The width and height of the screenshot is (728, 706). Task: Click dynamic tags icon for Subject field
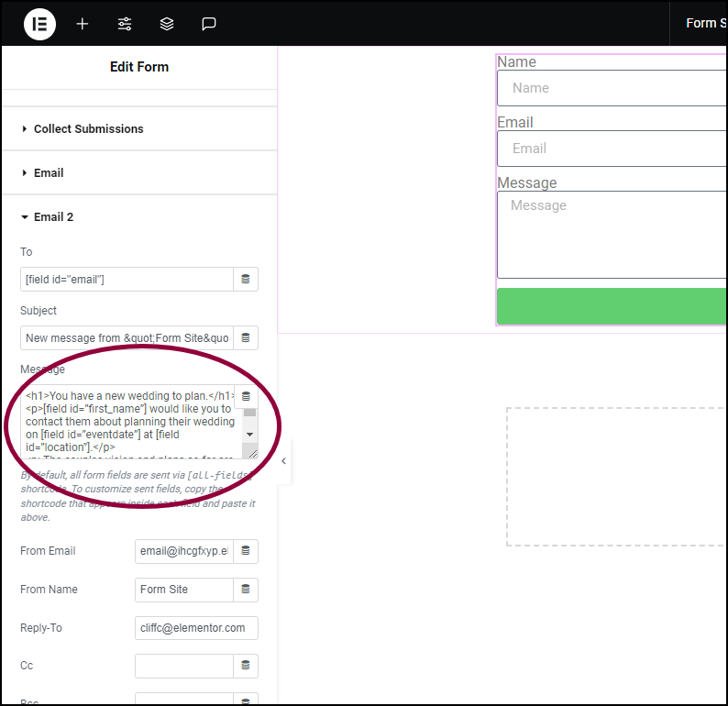click(x=246, y=338)
